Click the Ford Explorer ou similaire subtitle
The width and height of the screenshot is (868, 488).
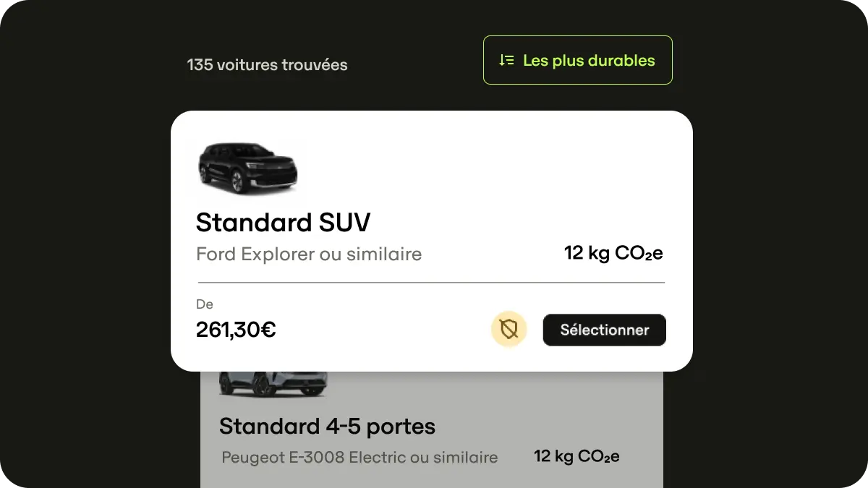pyautogui.click(x=309, y=254)
